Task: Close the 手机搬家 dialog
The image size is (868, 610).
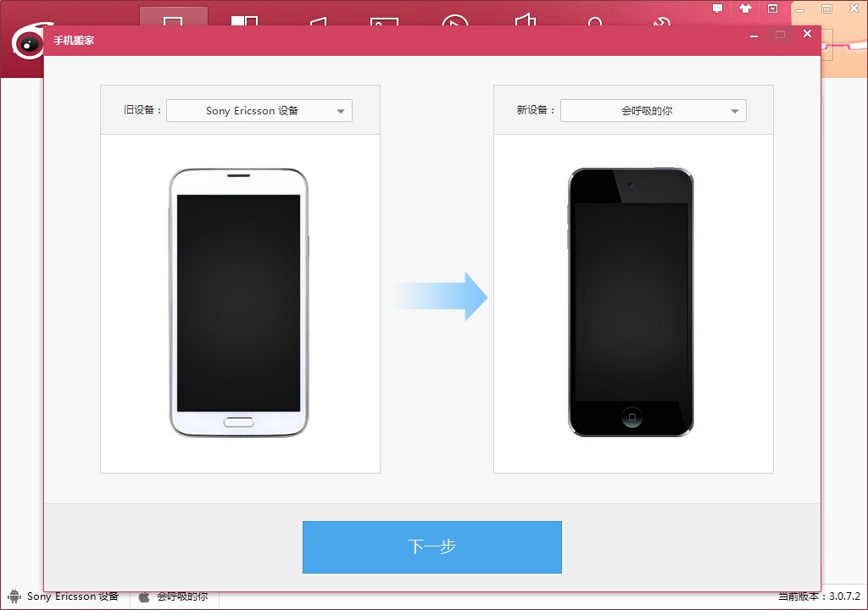Action: click(807, 34)
